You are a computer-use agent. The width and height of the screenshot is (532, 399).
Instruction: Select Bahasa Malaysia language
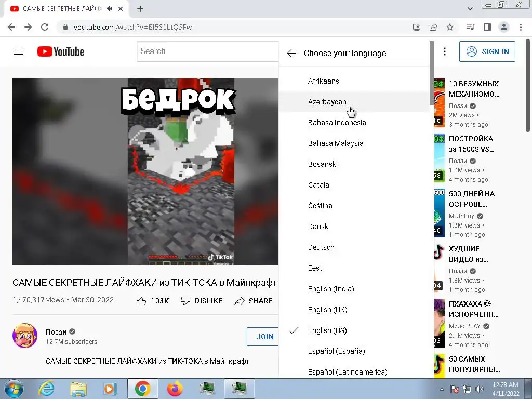(354, 143)
